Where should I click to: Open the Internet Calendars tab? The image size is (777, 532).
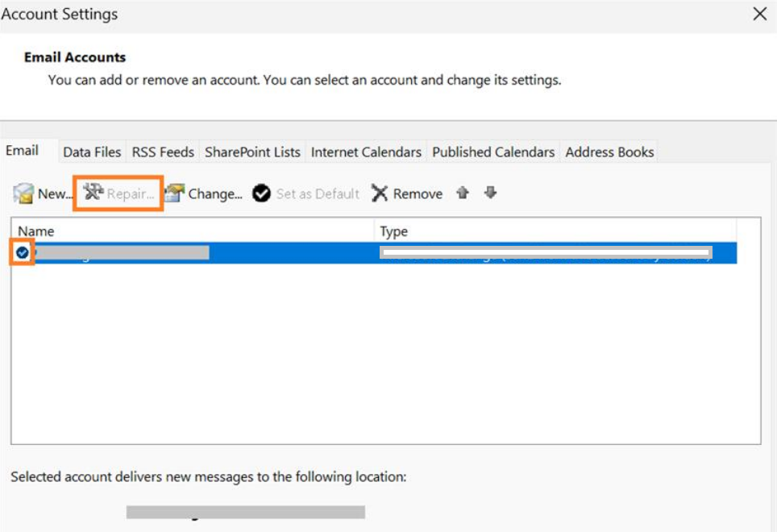[366, 152]
